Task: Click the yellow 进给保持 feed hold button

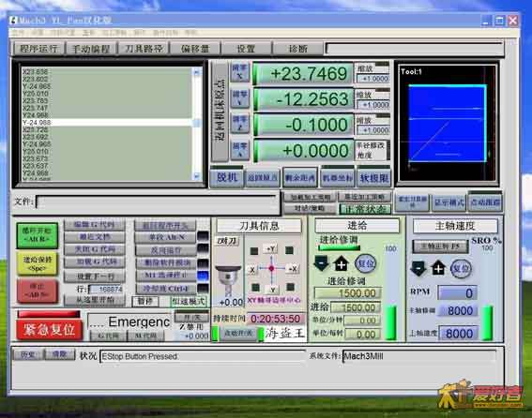Action: pos(38,263)
